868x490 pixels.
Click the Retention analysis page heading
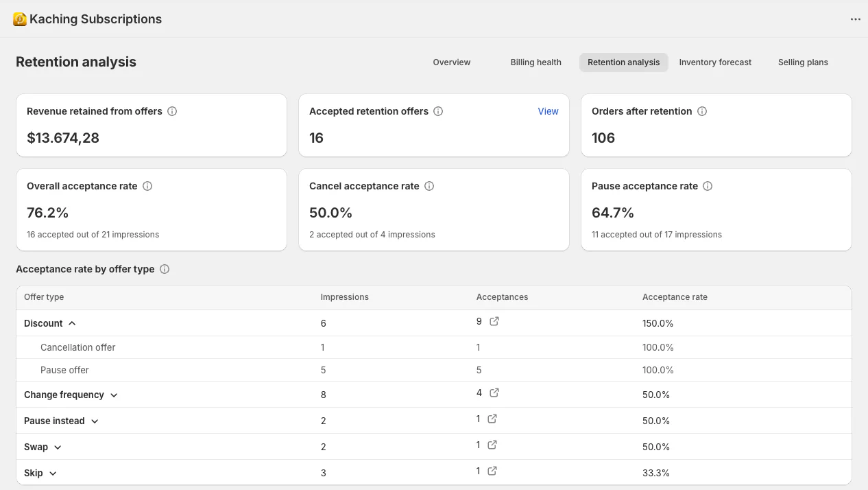tap(76, 62)
